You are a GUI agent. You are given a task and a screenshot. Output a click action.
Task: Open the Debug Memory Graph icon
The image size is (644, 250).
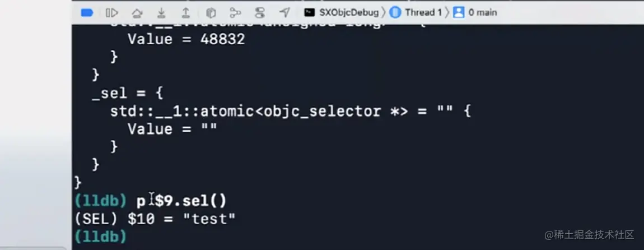235,12
